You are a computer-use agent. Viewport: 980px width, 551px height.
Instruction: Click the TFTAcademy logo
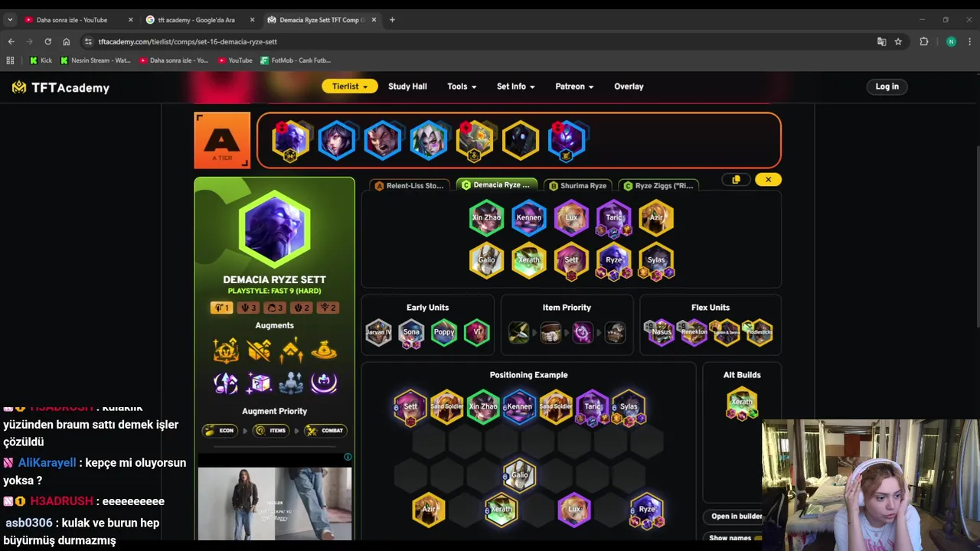click(x=61, y=87)
